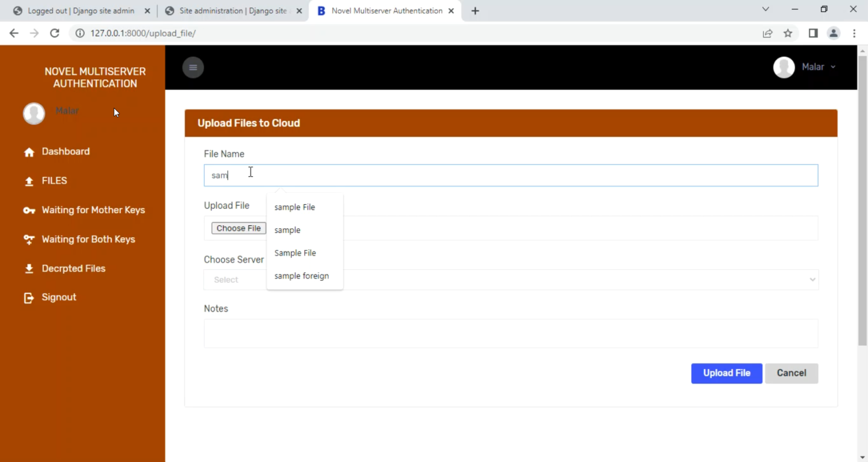Viewport: 868px width, 462px height.
Task: Click the browser address bar URL
Action: click(143, 33)
